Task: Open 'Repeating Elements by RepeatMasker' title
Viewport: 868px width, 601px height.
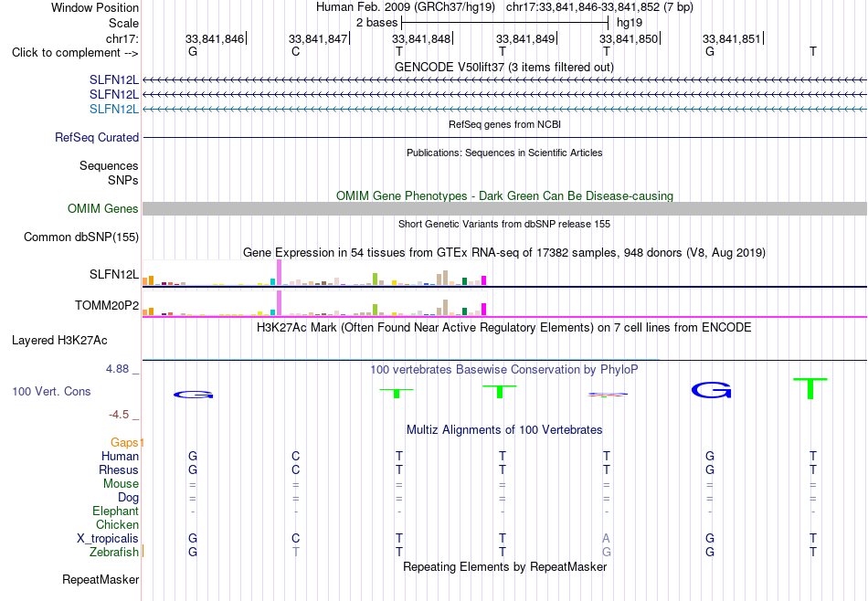Action: point(504,566)
